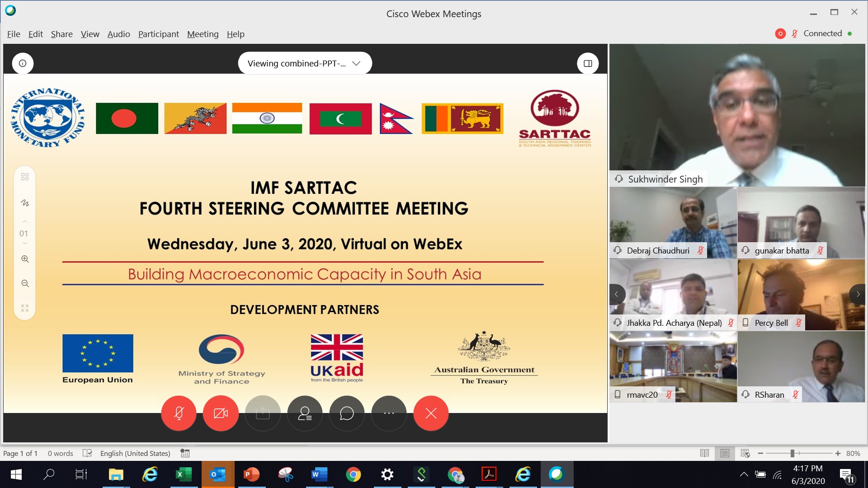
Task: Zoom out on the shared slide
Action: (x=25, y=283)
